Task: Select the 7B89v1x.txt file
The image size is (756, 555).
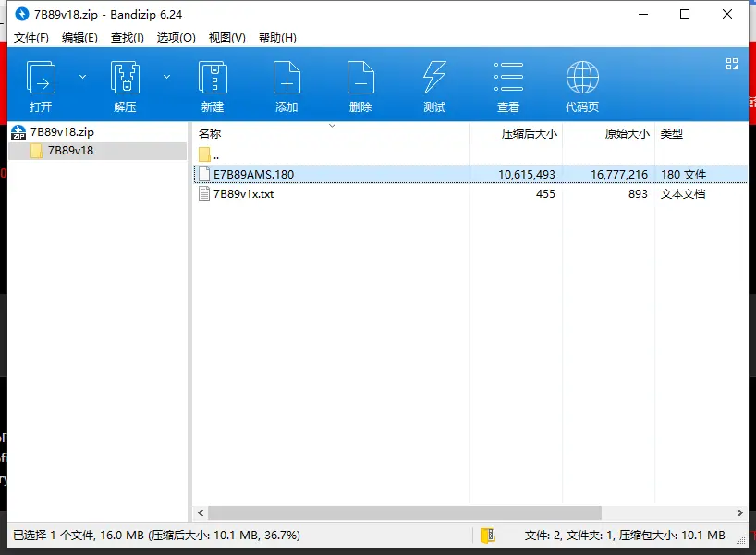Action: pyautogui.click(x=243, y=194)
